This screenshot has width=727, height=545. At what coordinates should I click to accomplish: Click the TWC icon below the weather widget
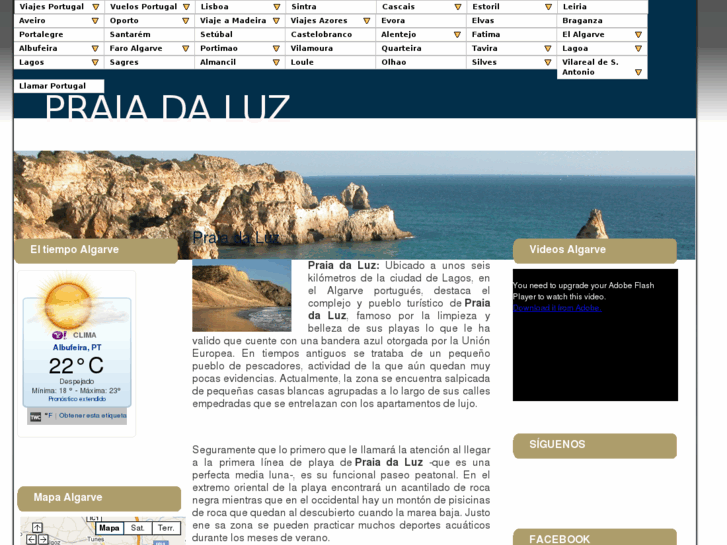coord(35,417)
